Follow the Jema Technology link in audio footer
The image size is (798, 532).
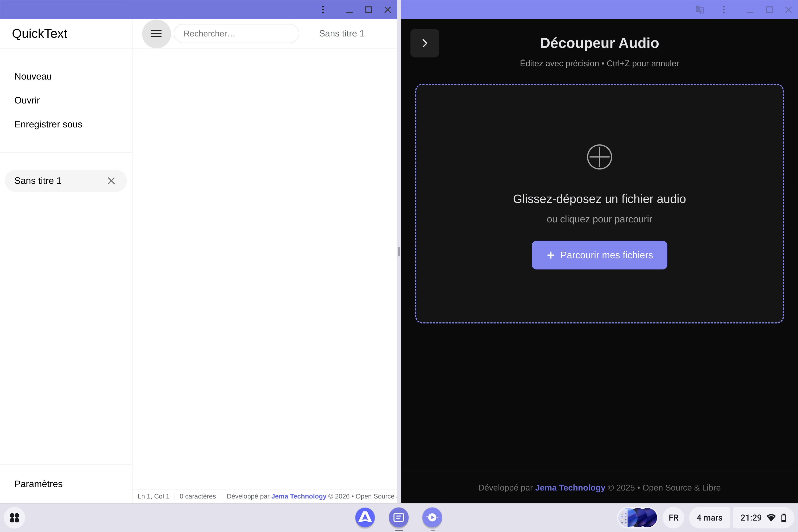pos(570,488)
